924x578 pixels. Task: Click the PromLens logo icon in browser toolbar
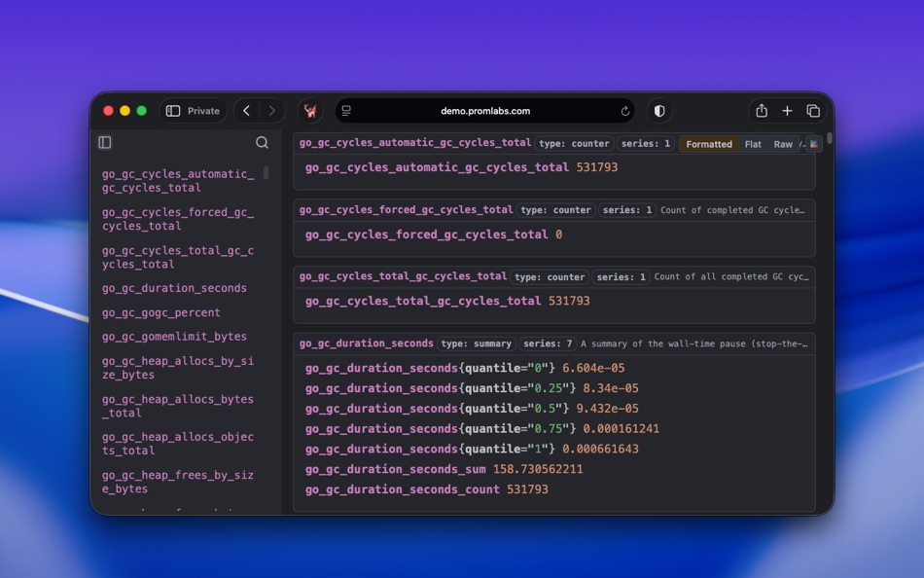309,111
